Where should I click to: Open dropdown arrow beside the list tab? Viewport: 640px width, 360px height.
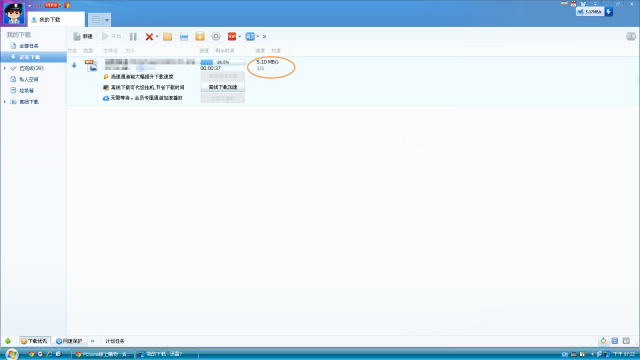pyautogui.click(x=107, y=20)
